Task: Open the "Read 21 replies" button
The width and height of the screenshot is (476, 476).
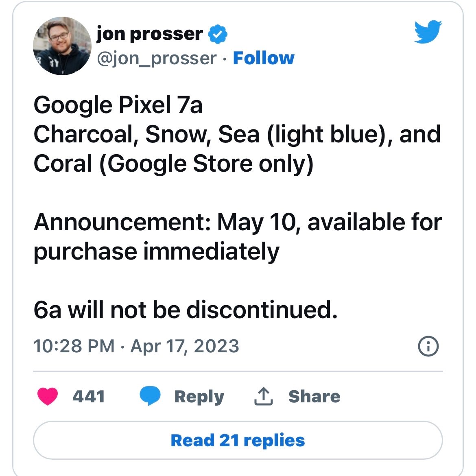Action: (x=238, y=440)
